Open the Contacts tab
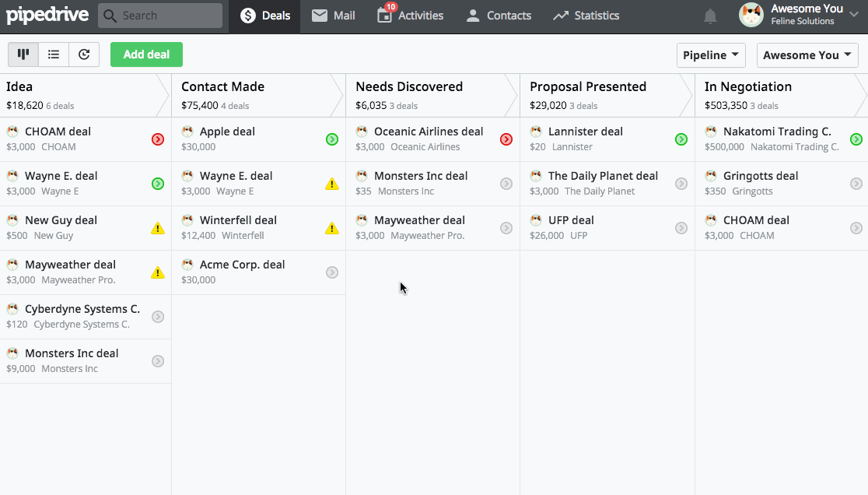The width and height of the screenshot is (868, 495). [499, 16]
